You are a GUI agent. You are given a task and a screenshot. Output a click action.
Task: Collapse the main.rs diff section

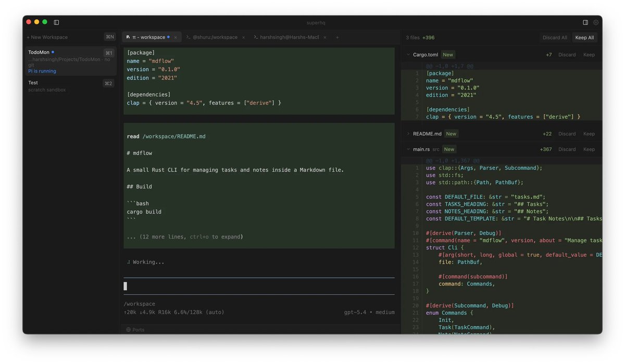click(x=408, y=149)
